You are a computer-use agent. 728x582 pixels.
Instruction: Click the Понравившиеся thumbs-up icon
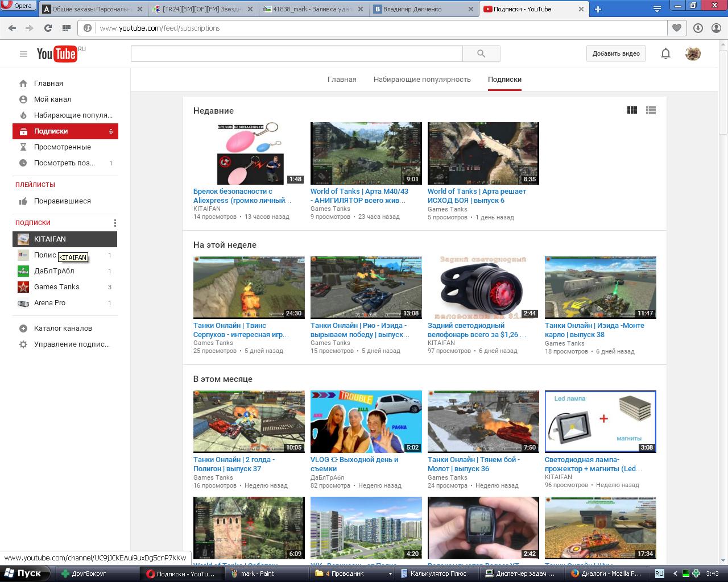coord(23,201)
